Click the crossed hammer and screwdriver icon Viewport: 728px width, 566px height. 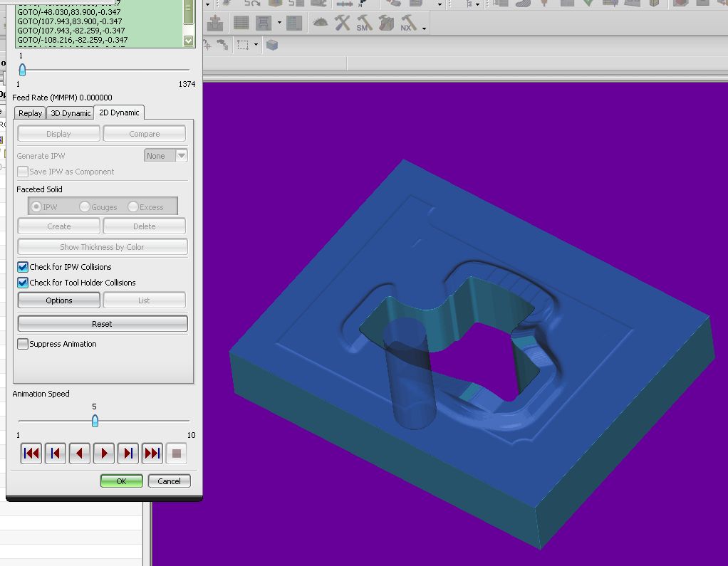343,23
